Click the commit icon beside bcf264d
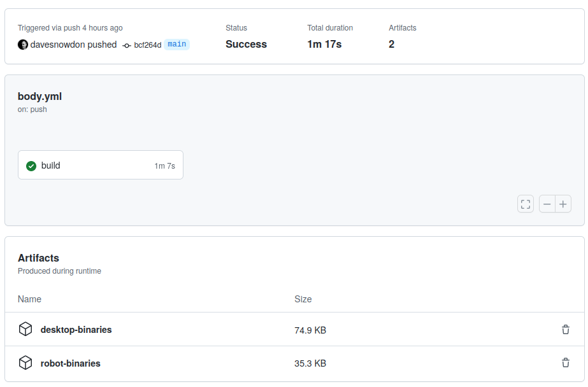The height and width of the screenshot is (387, 588). (127, 45)
